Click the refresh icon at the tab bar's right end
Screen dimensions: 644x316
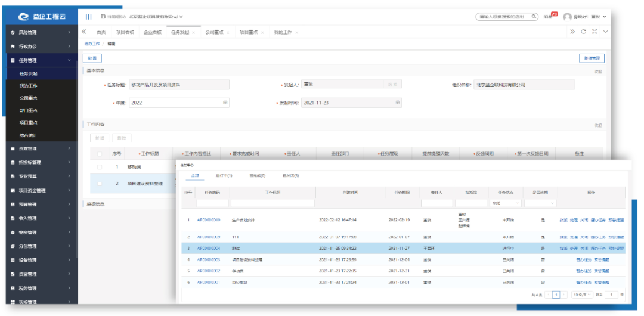point(583,32)
